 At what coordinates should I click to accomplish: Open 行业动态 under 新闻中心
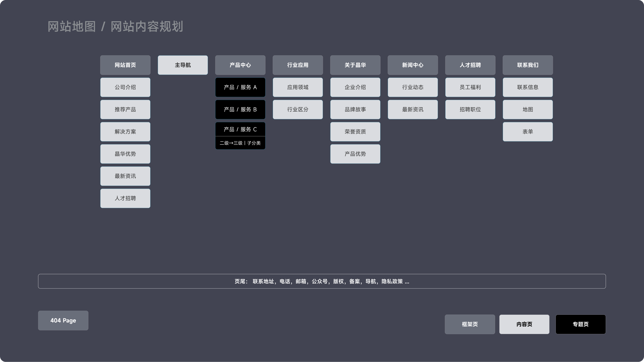tap(413, 87)
